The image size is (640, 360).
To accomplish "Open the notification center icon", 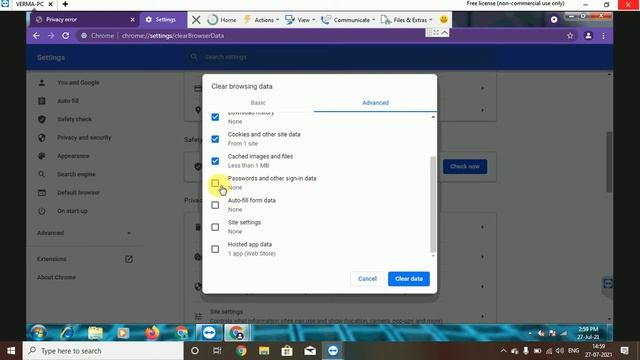I will pyautogui.click(x=624, y=351).
